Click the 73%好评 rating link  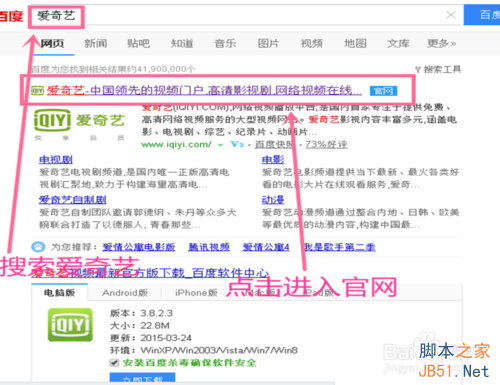point(326,144)
